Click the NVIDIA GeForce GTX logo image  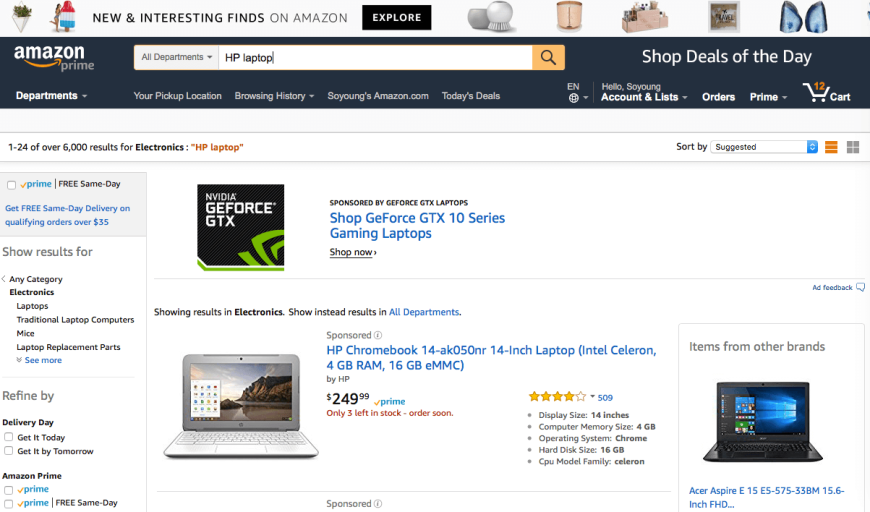(240, 227)
